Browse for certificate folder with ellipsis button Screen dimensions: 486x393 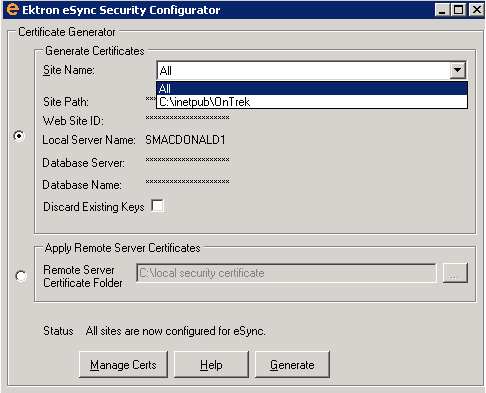[455, 273]
